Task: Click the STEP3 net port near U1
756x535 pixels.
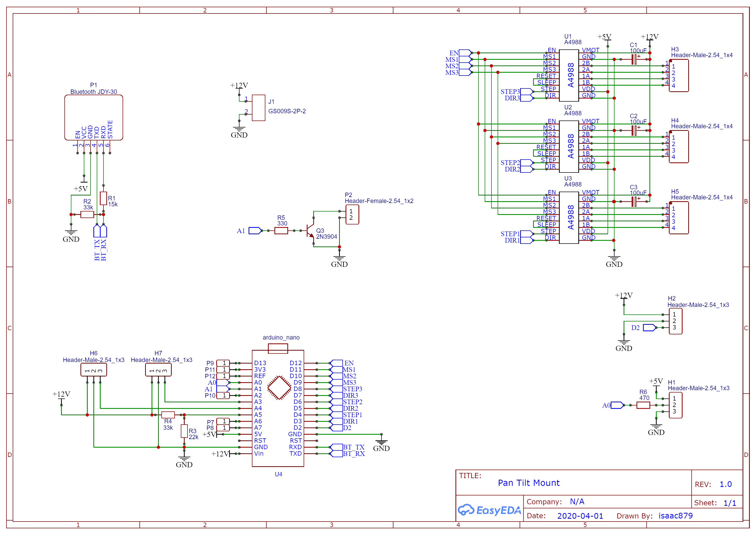Action: click(527, 92)
